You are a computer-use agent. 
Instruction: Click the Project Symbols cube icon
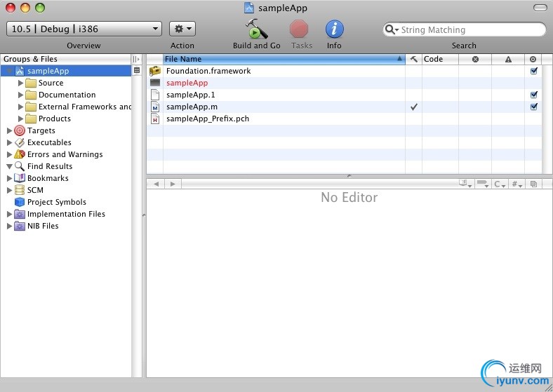[x=20, y=202]
